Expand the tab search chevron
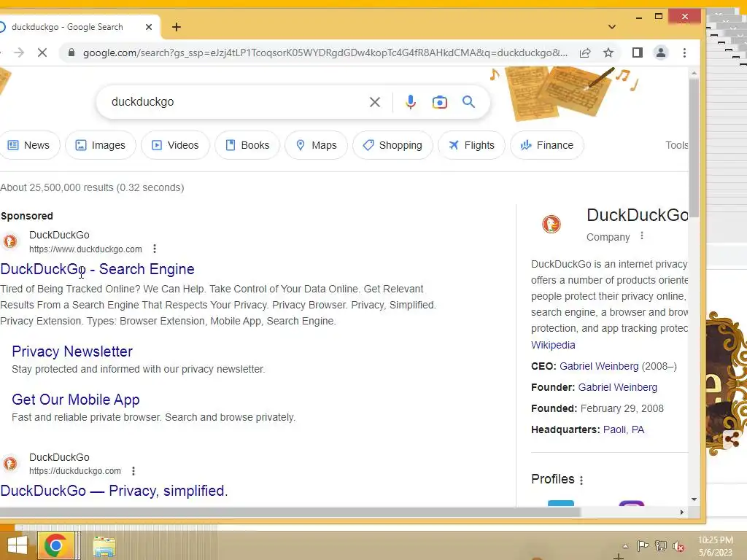747x560 pixels. coord(612,27)
